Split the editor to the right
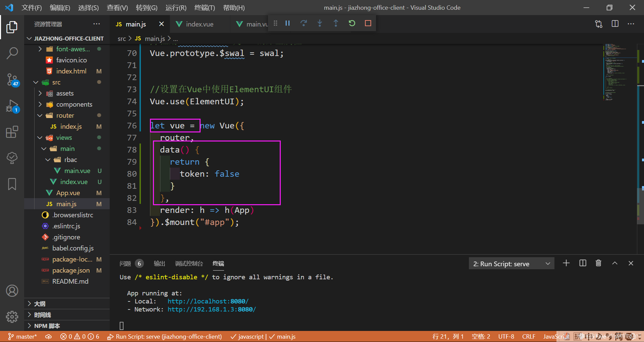This screenshot has width=644, height=342. (615, 24)
